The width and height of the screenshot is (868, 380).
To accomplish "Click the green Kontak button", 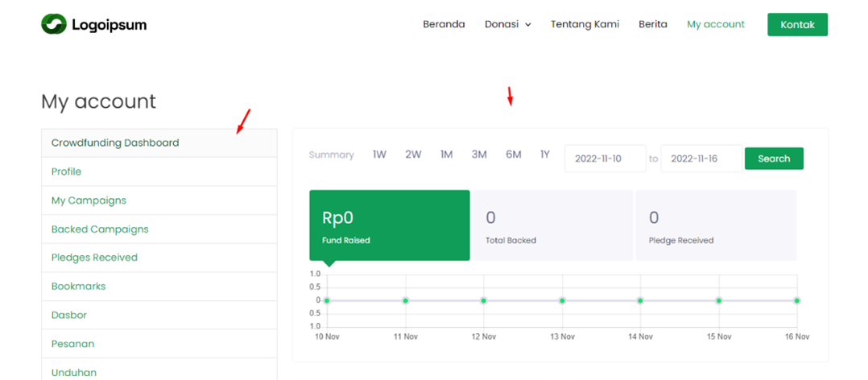I will (797, 25).
